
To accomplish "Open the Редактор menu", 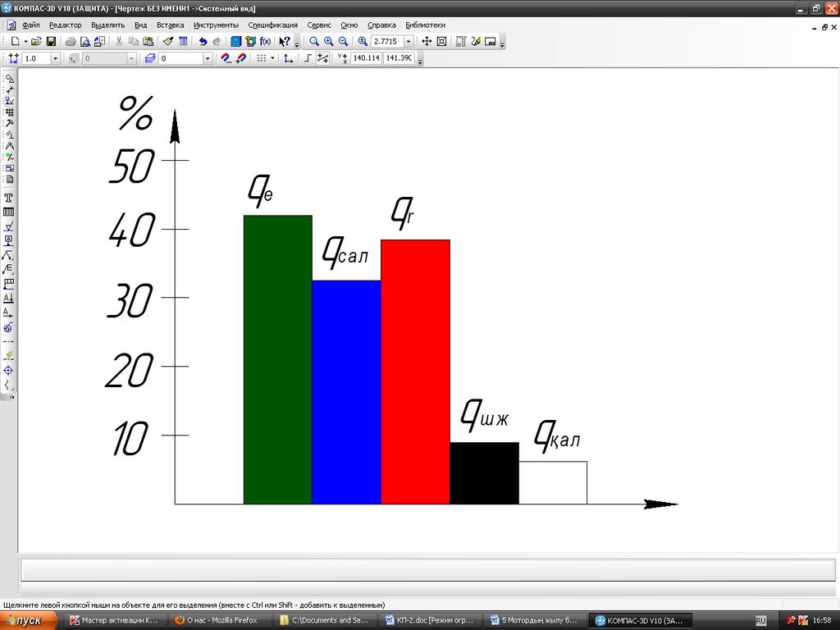I will coord(66,25).
